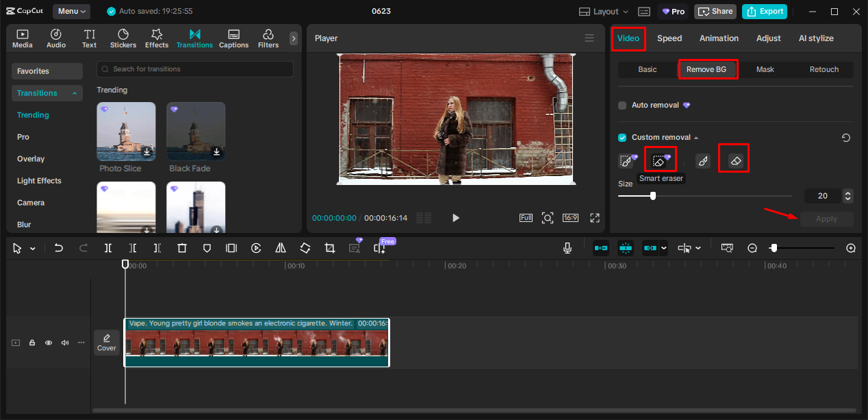Click the brush Size slider handle
This screenshot has width=868, height=420.
point(652,196)
